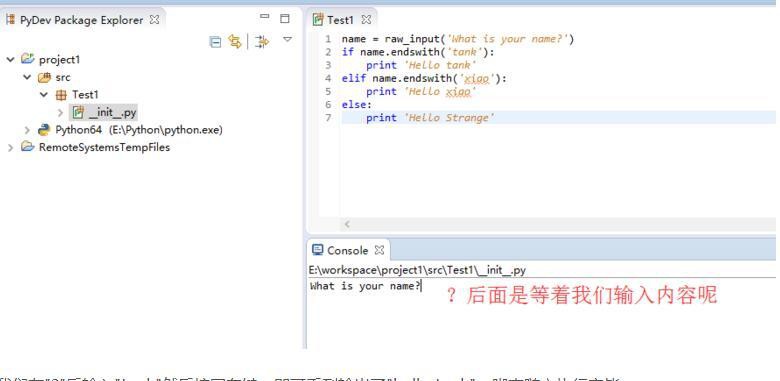This screenshot has height=381, width=780.
Task: Select project1 in the explorer tree
Action: coord(60,60)
